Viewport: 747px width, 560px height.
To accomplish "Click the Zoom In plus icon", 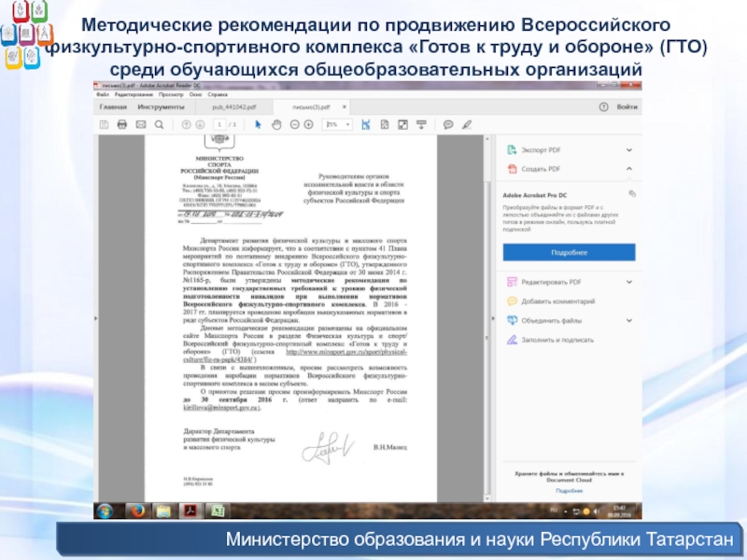I will 309,125.
